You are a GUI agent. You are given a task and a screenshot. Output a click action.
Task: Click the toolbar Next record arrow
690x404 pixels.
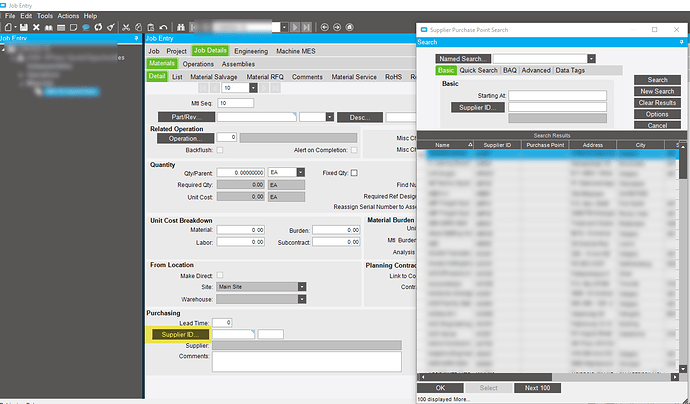click(295, 27)
